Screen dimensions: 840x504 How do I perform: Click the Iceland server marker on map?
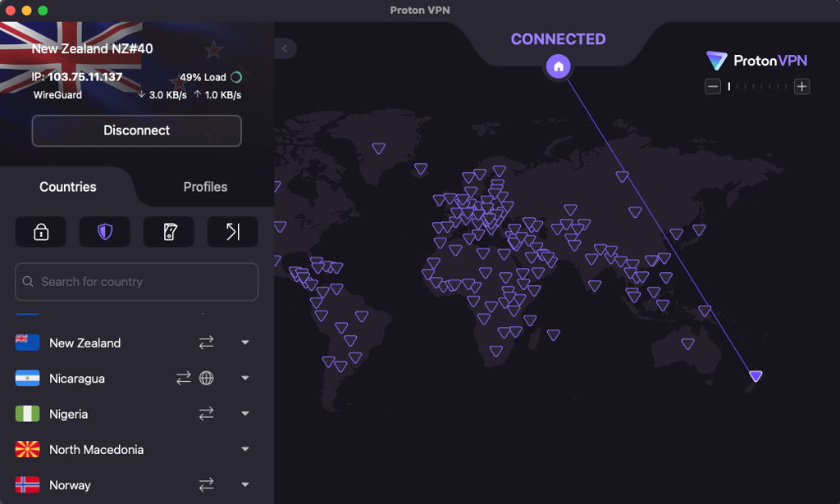pyautogui.click(x=421, y=169)
